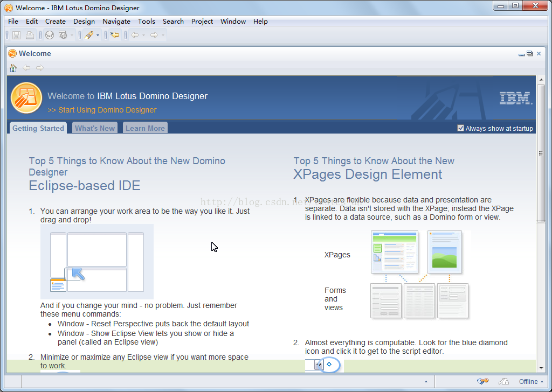Open the Design menu
Viewport: 552px width, 392px height.
click(84, 22)
